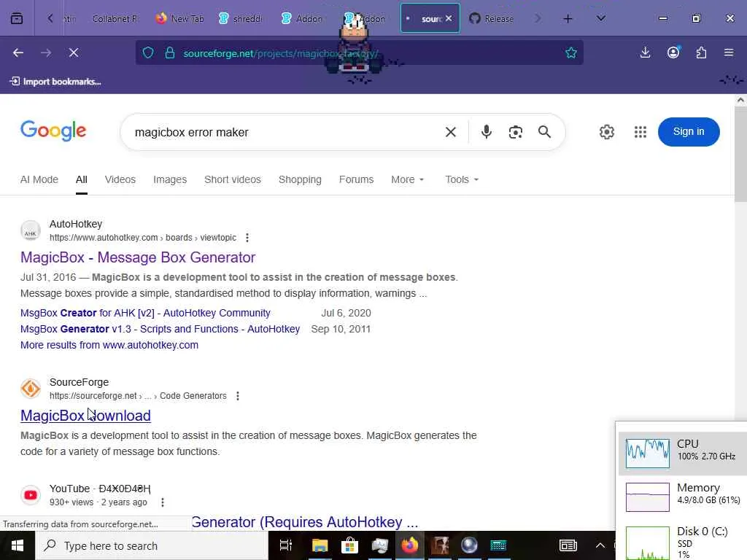Screen dimensions: 747x560
Task: Expand the Tools dropdown
Action: pyautogui.click(x=462, y=179)
